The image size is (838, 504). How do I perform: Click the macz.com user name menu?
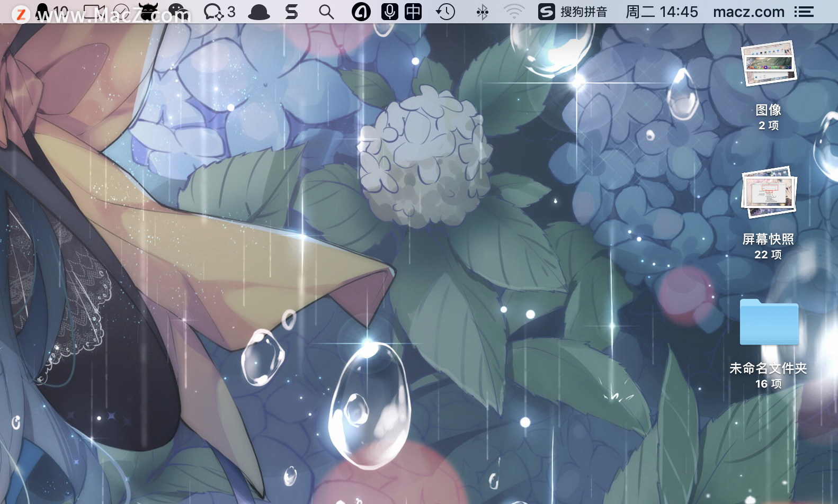tap(748, 12)
